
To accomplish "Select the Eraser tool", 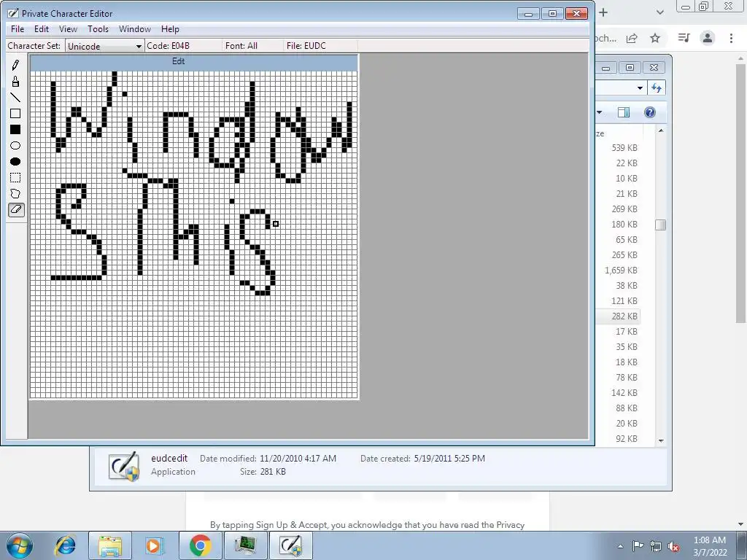I will point(16,209).
